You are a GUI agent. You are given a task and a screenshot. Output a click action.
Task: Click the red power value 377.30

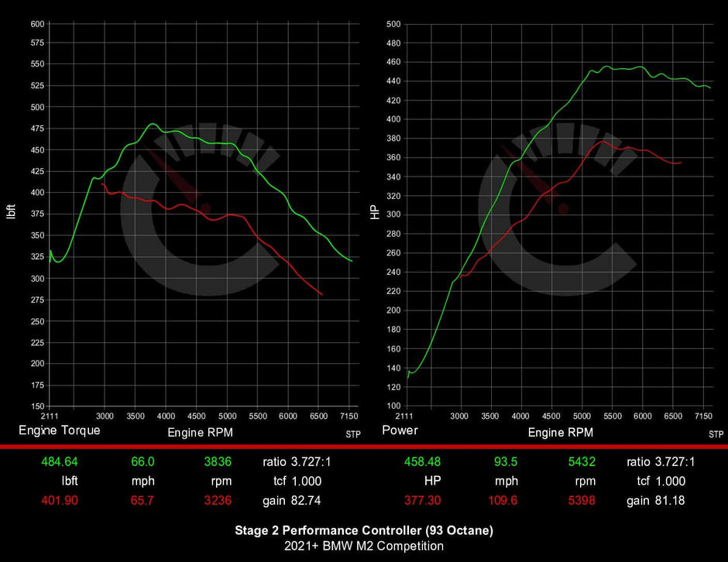tap(423, 500)
